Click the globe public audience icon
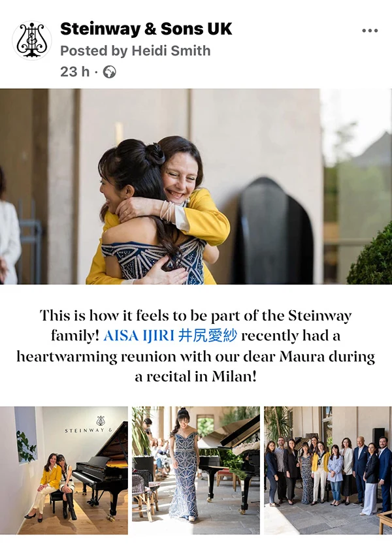The width and height of the screenshot is (392, 548). [x=110, y=72]
